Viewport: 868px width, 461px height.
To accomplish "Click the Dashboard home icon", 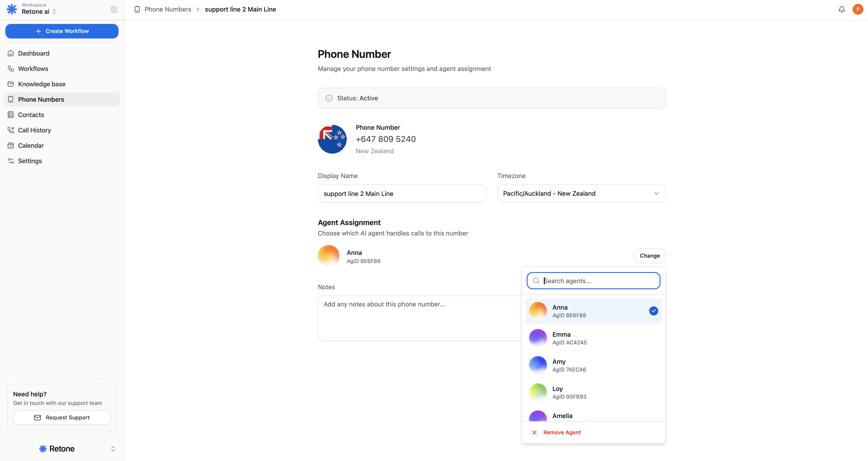I will coord(11,53).
